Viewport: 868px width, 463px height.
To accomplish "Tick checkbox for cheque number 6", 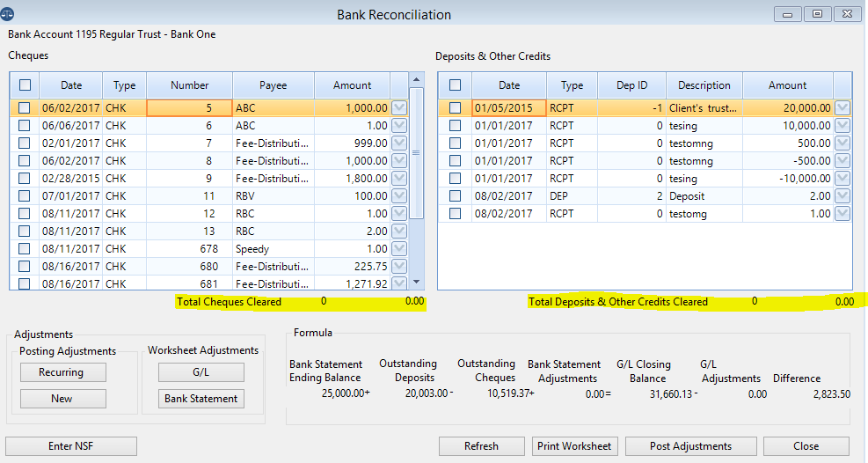I will 25,126.
